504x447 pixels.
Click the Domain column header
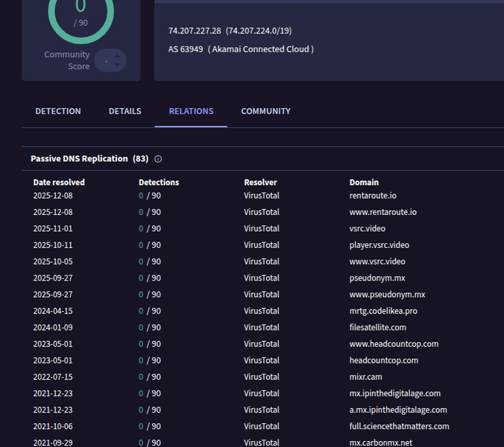click(364, 183)
